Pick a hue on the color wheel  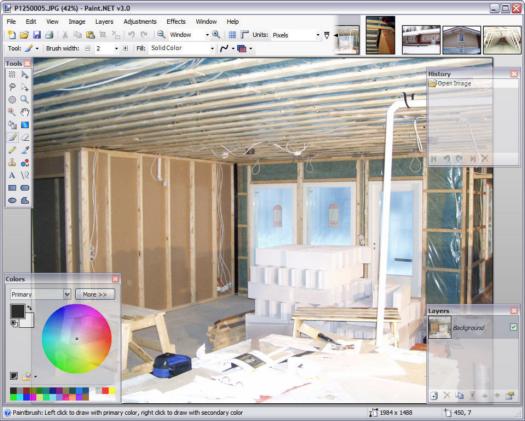(x=77, y=339)
